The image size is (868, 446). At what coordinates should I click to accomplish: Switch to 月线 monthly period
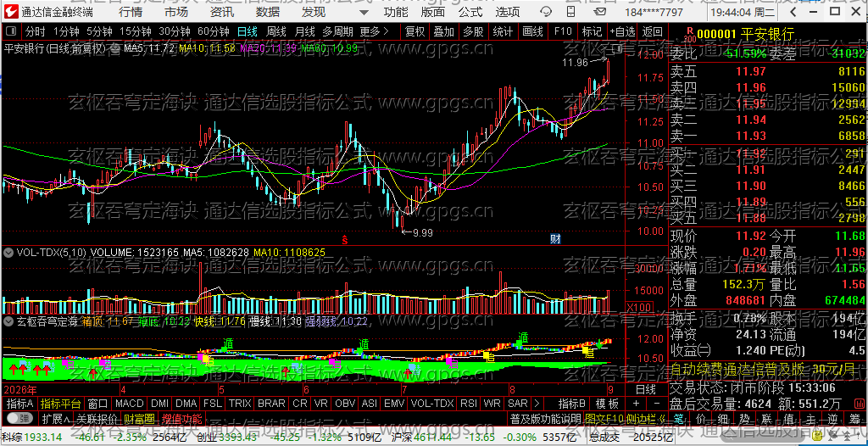pyautogui.click(x=304, y=31)
